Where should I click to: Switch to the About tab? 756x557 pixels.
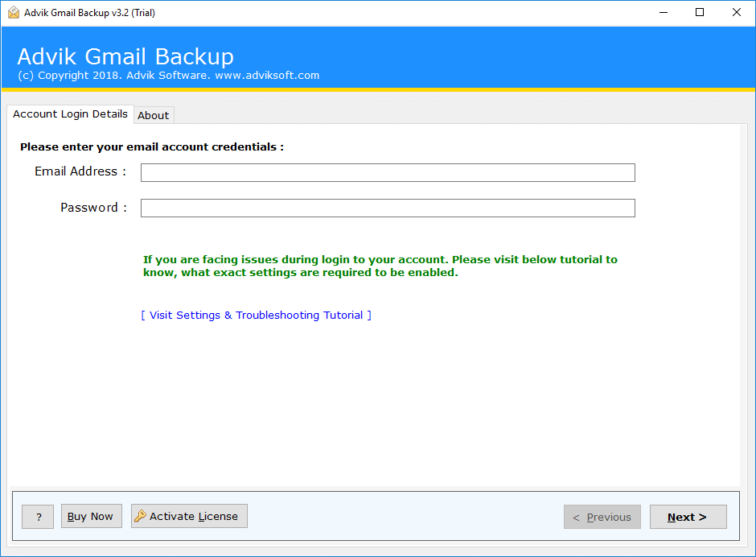coord(154,115)
